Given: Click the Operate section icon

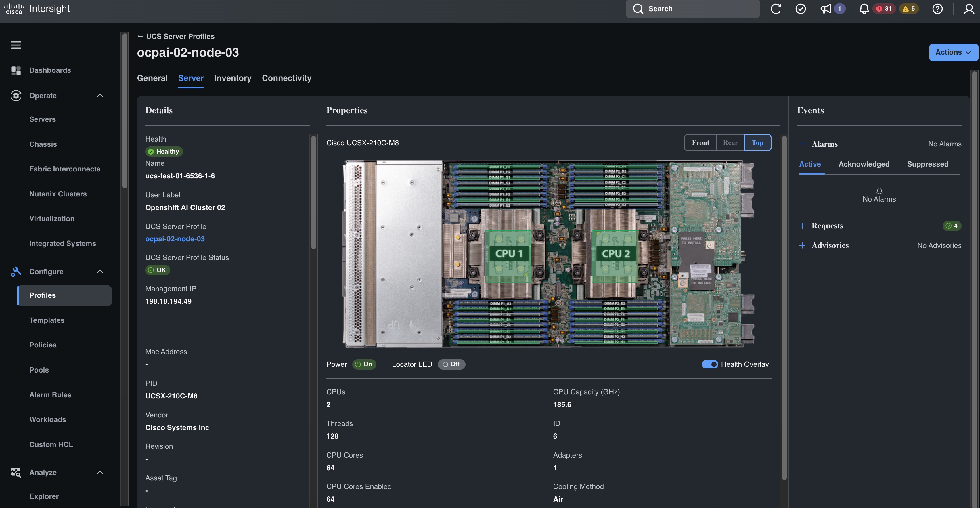Looking at the screenshot, I should pyautogui.click(x=16, y=96).
